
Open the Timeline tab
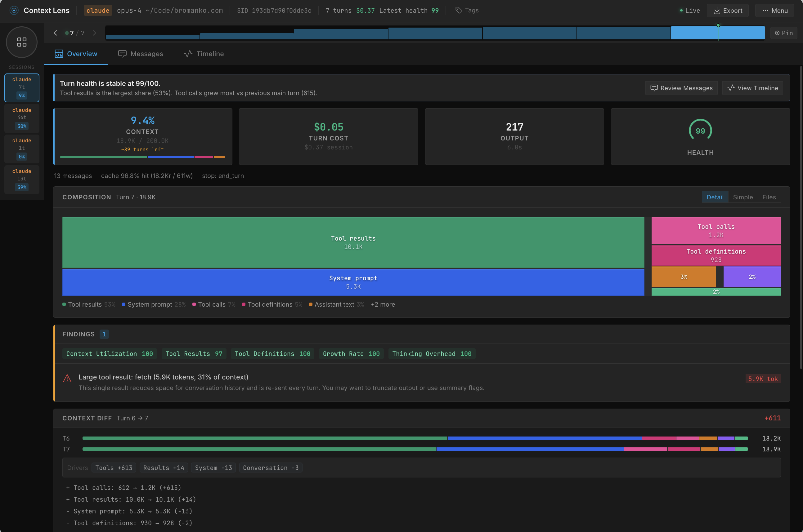204,54
